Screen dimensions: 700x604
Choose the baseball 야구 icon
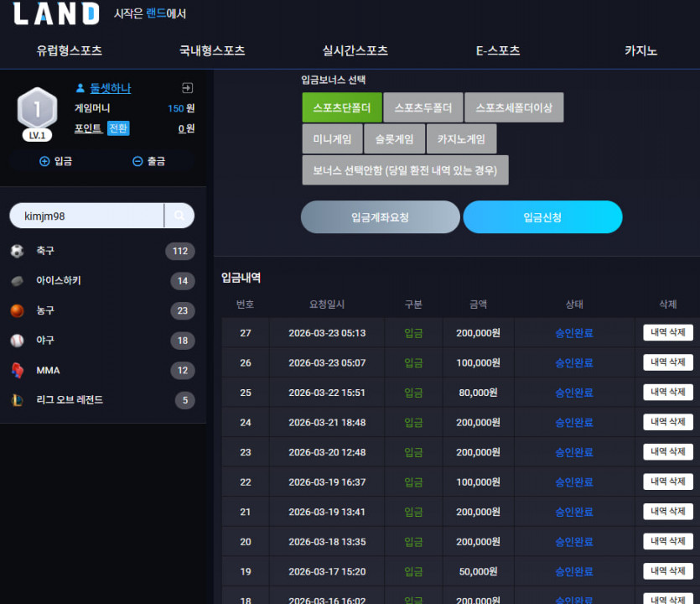[17, 341]
